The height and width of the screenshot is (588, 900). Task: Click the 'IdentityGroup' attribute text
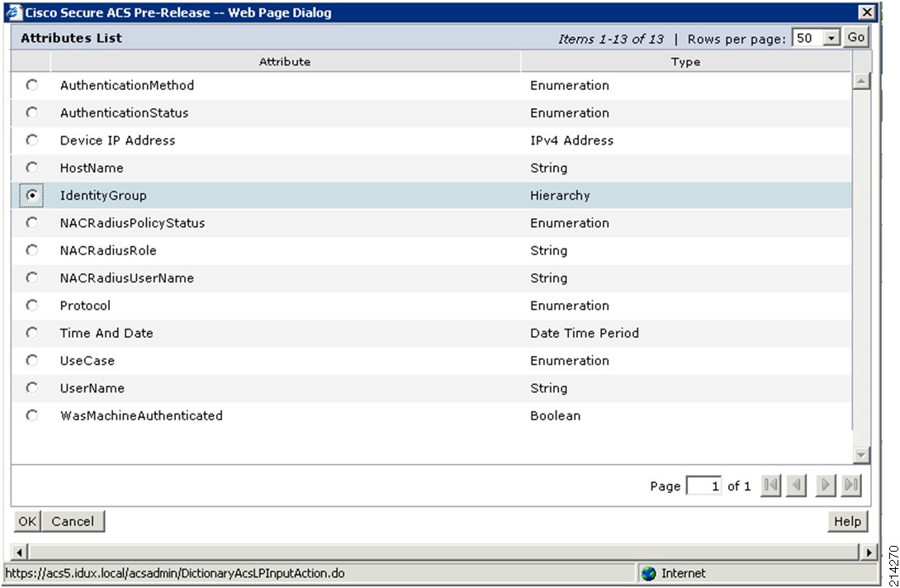tap(103, 196)
